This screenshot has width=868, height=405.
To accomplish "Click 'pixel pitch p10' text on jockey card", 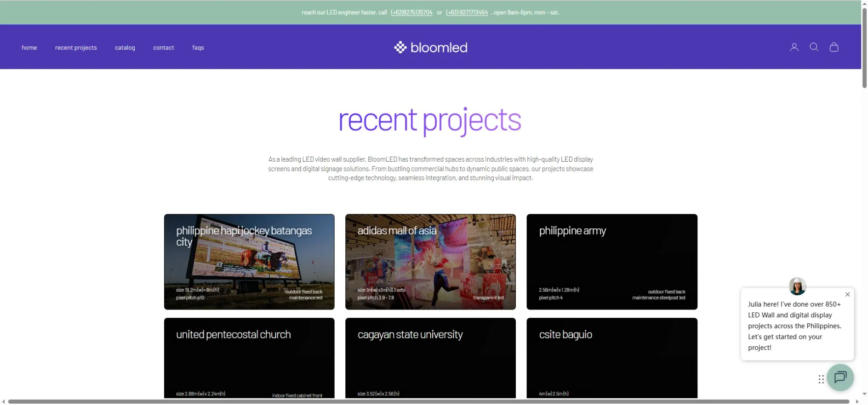I will click(190, 298).
